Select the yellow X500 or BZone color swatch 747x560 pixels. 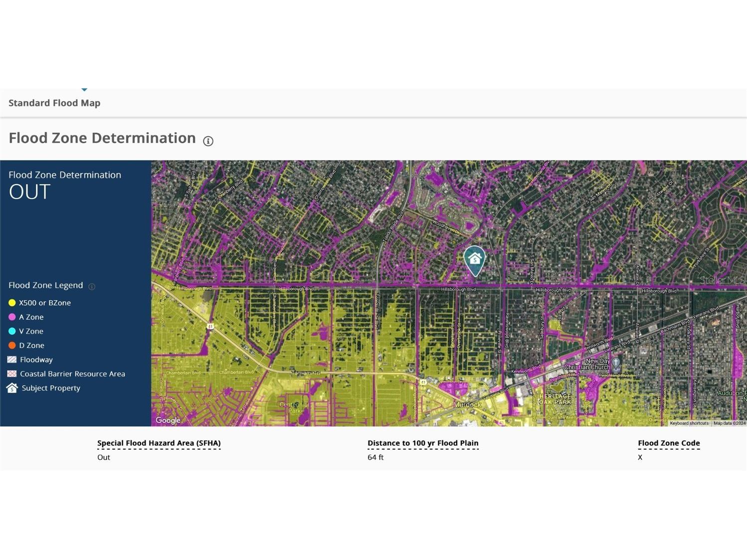click(x=11, y=302)
